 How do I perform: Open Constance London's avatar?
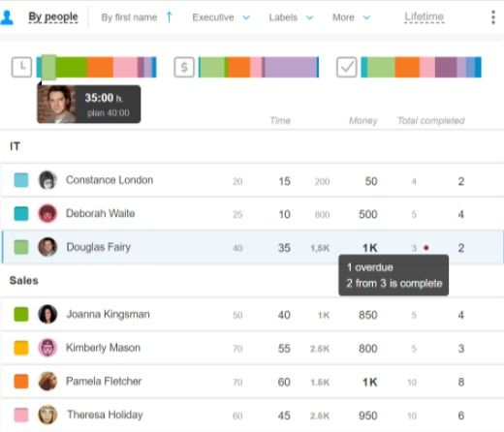point(47,180)
